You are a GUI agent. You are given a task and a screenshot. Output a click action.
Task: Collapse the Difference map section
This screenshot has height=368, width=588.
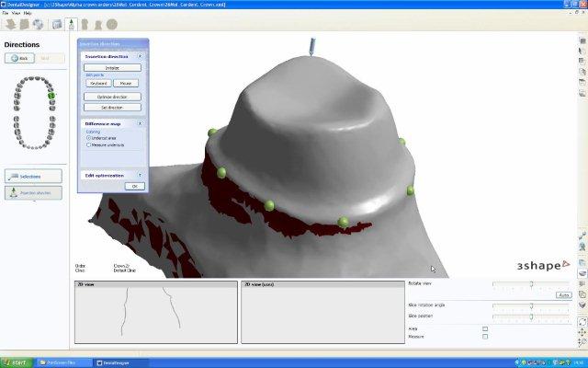click(x=140, y=121)
